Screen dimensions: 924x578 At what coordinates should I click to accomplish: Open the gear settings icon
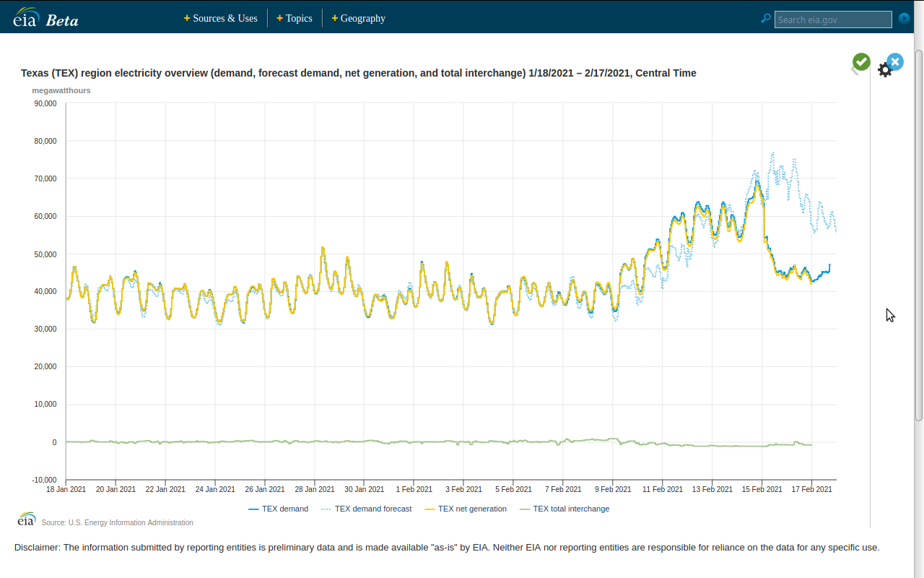(884, 70)
